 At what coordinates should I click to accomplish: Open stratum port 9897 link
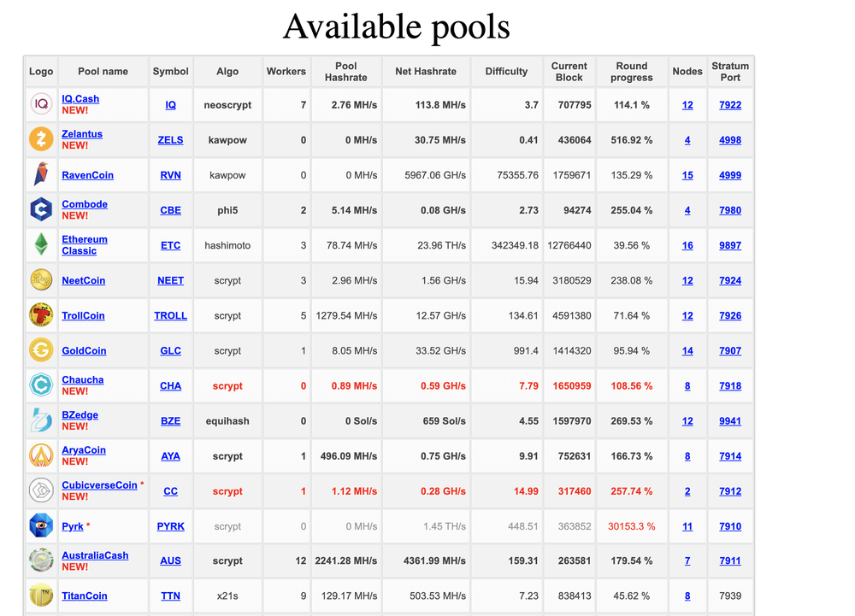(730, 246)
